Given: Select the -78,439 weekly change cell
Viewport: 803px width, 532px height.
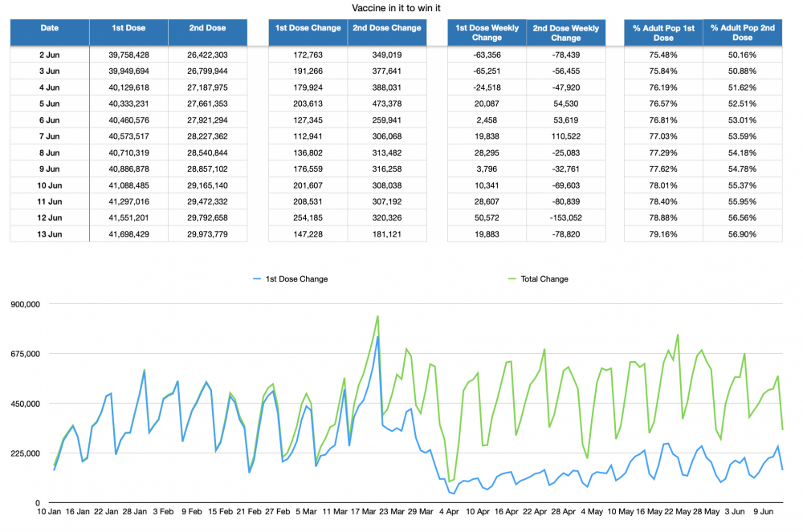Looking at the screenshot, I should click(x=566, y=55).
